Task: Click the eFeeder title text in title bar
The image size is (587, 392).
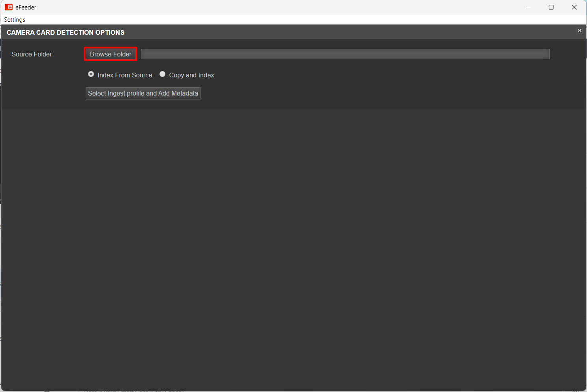Action: click(26, 8)
